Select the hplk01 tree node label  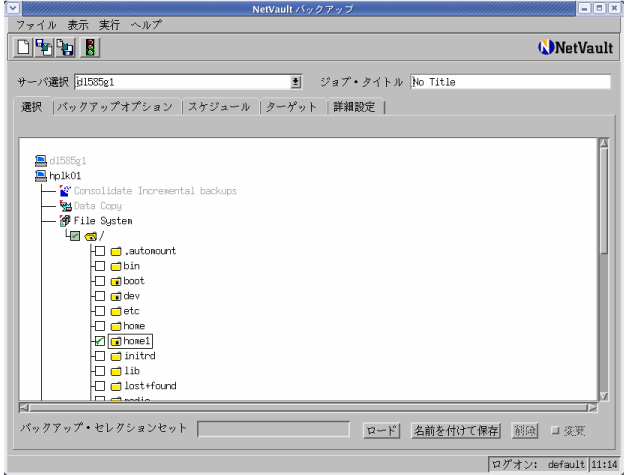[65, 176]
